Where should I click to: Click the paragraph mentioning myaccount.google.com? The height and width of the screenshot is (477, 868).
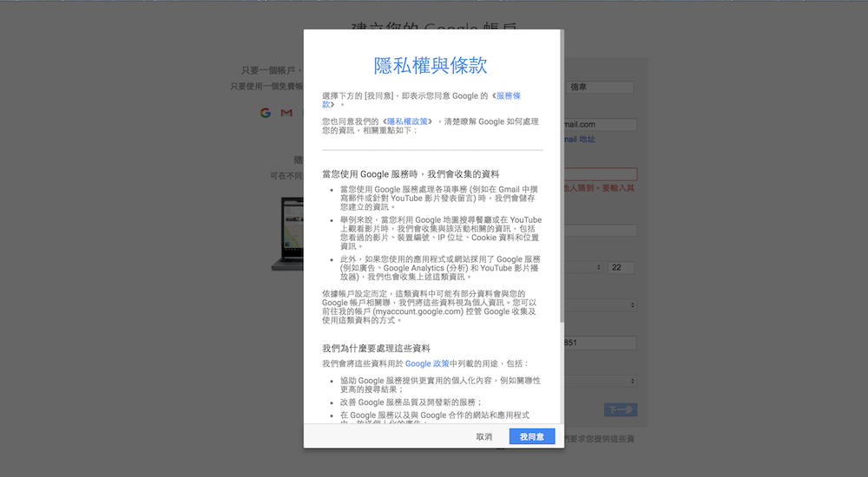pyautogui.click(x=430, y=306)
